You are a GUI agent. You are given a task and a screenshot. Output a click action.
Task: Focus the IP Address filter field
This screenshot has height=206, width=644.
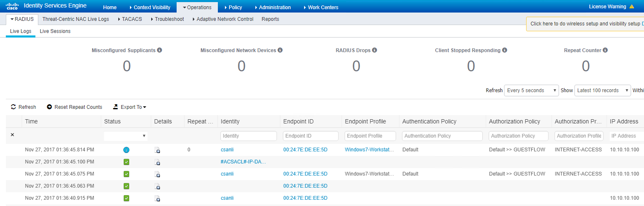coord(627,136)
